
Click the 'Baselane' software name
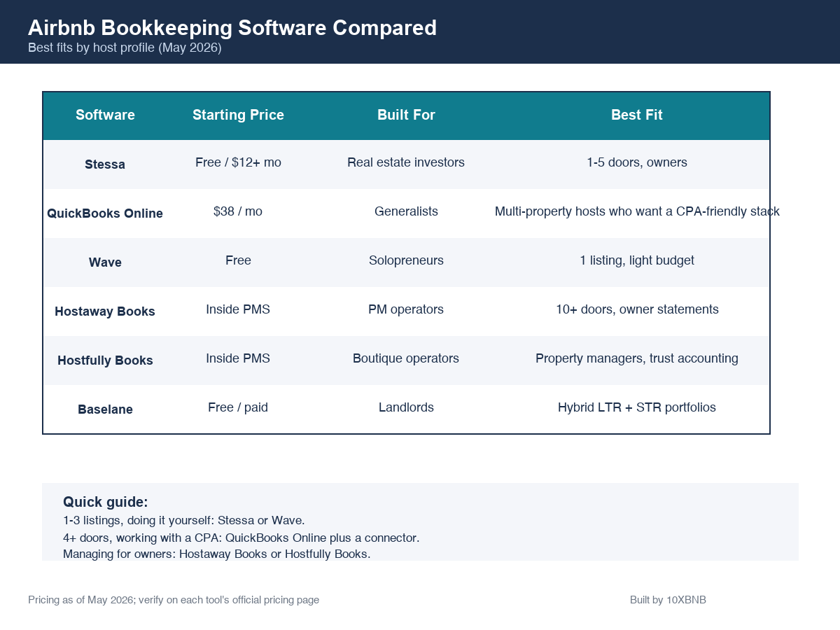[x=105, y=409]
